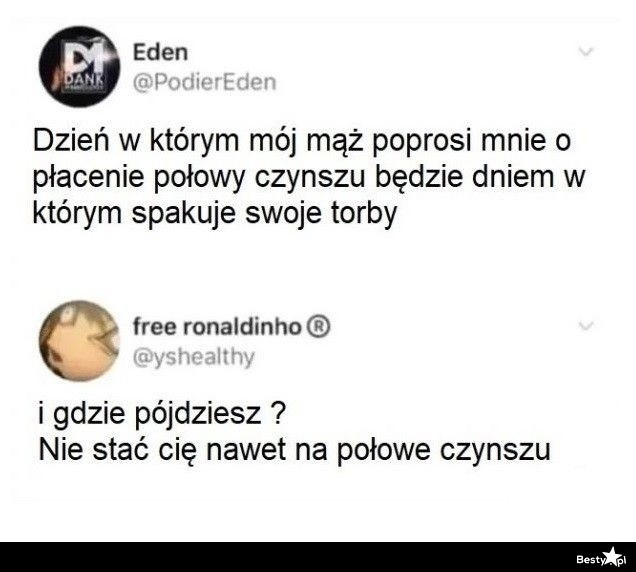Click the Eden display name
The width and height of the screenshot is (636, 572).
[x=160, y=52]
